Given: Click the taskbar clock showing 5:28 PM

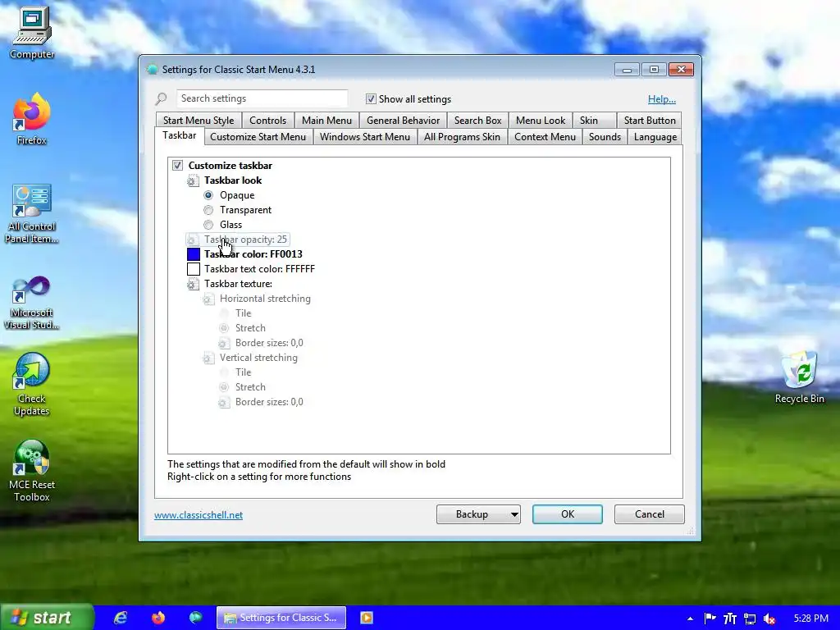Looking at the screenshot, I should pos(811,619).
